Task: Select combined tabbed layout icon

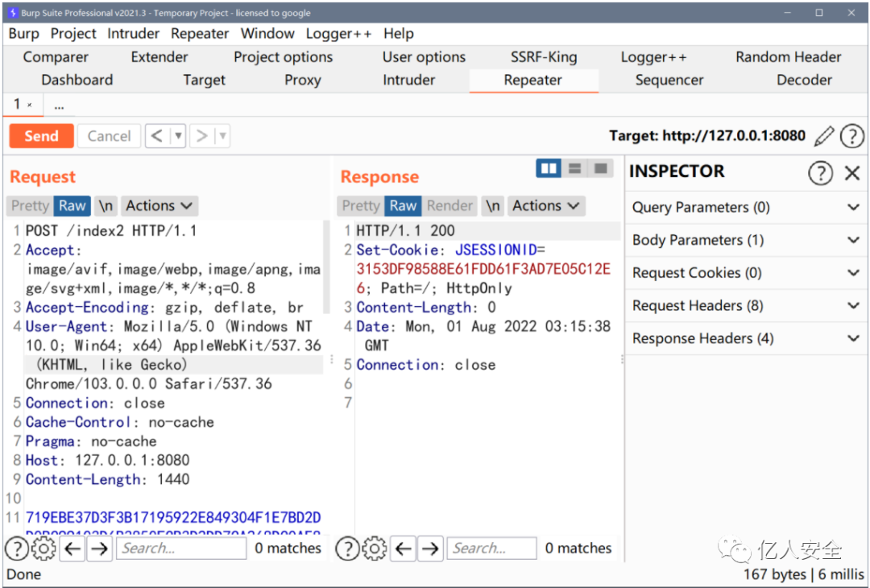Action: 600,168
